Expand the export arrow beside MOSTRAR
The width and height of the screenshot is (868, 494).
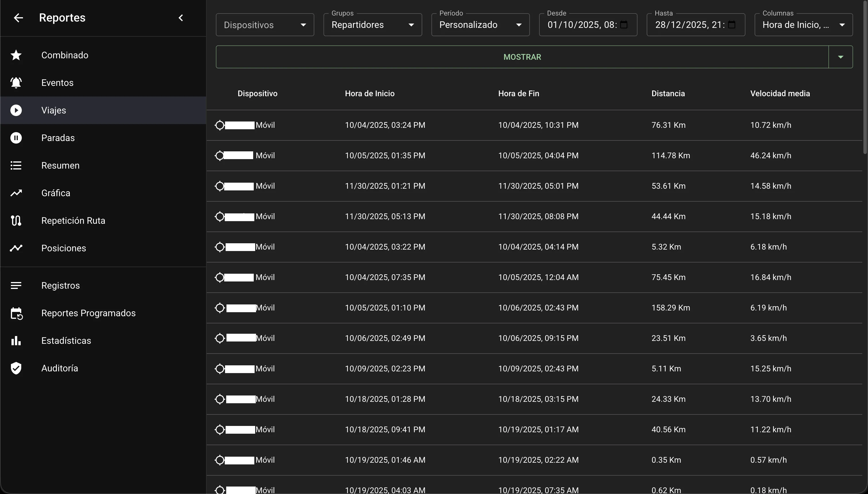click(x=840, y=57)
